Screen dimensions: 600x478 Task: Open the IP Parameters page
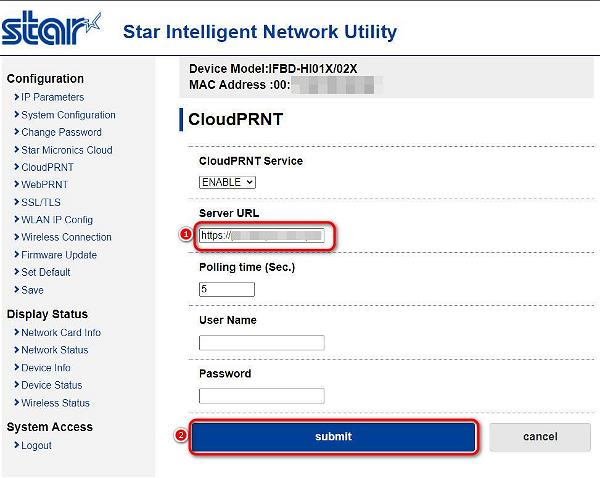coord(52,97)
